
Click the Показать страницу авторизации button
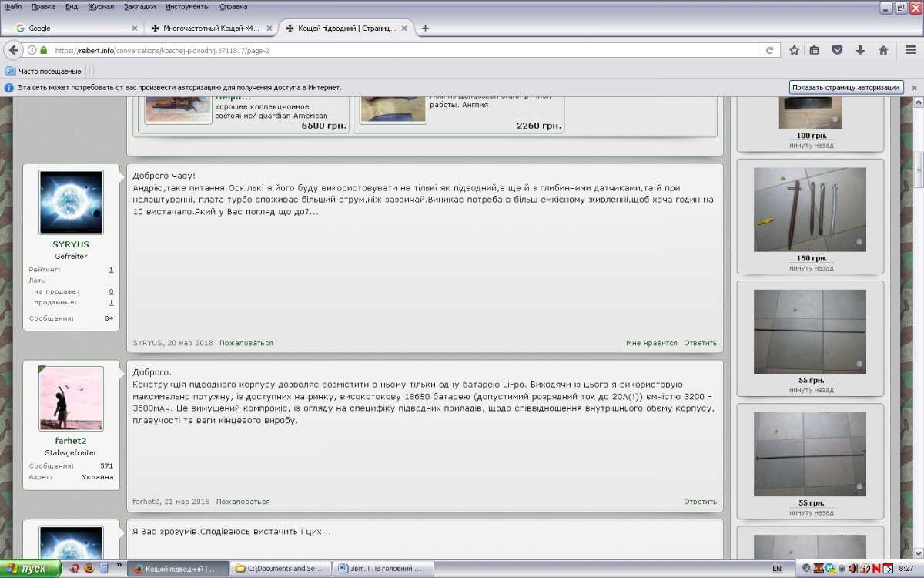tap(845, 87)
